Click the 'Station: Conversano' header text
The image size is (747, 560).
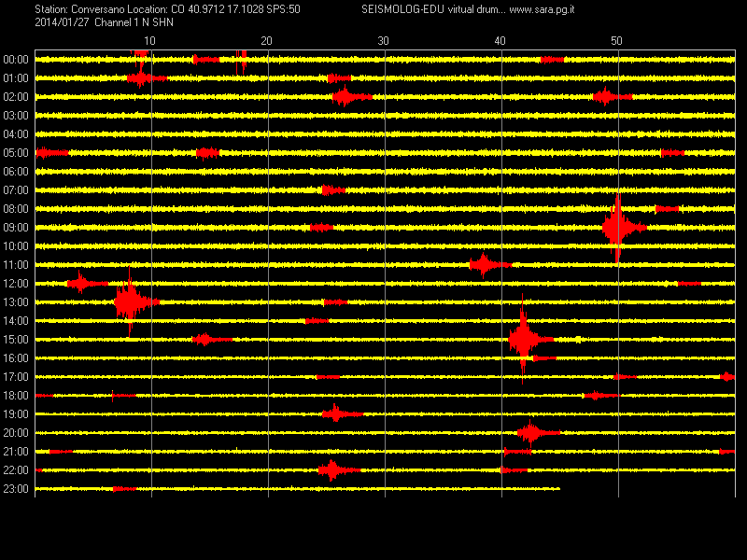coord(79,9)
